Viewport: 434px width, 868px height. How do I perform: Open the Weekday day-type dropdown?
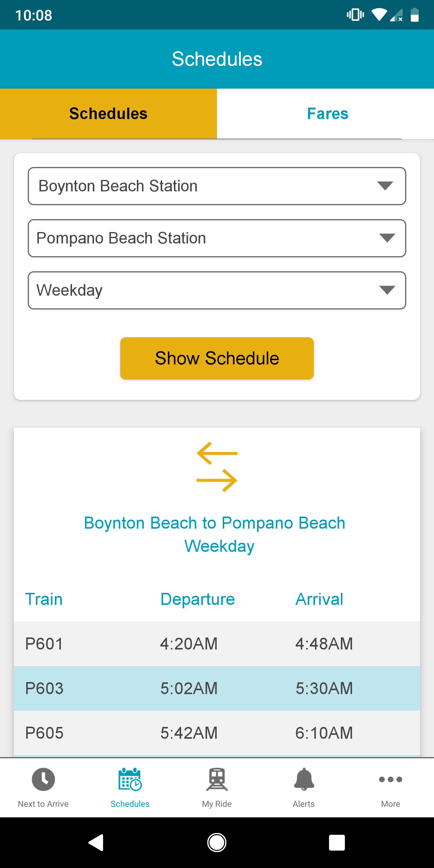point(217,291)
